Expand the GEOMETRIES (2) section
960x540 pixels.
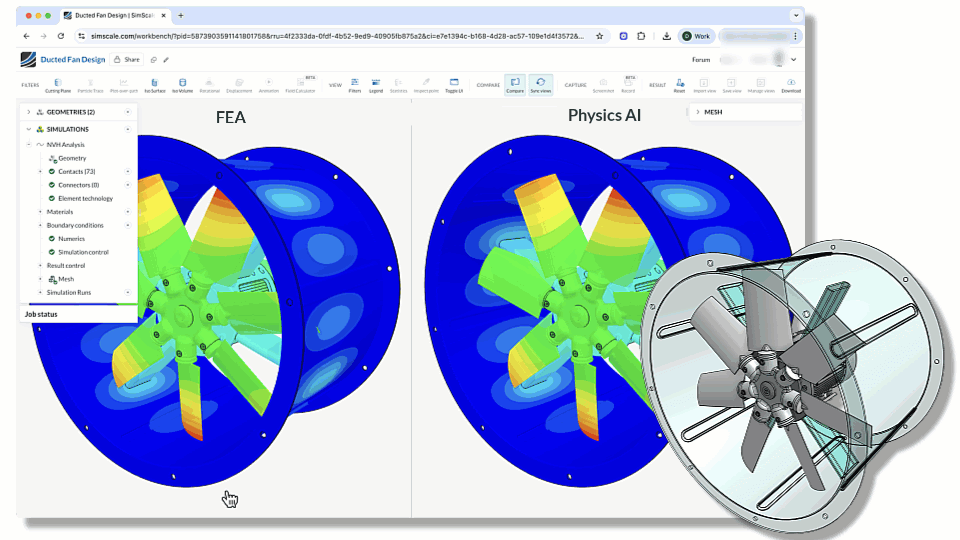[28, 112]
